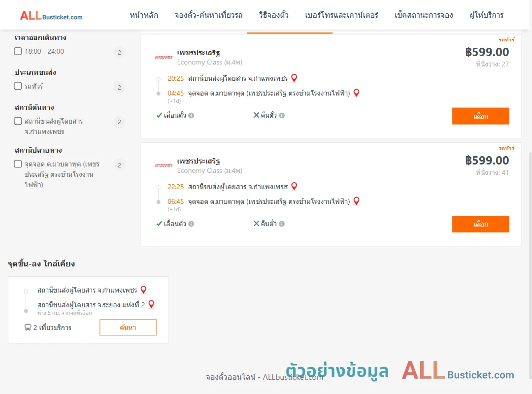
Task: Open map pin for 04:45 arrival stop
Action: pyautogui.click(x=356, y=93)
